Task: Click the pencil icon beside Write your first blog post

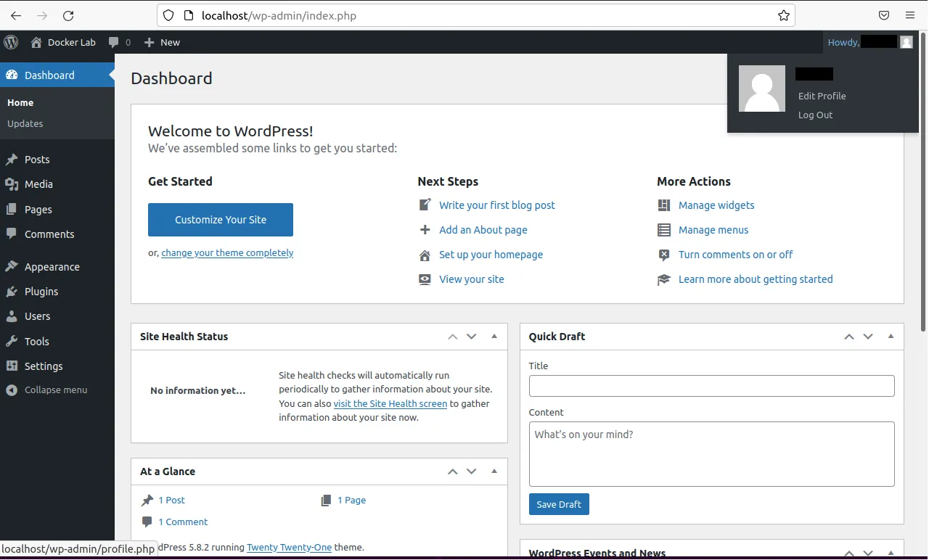Action: click(x=425, y=205)
